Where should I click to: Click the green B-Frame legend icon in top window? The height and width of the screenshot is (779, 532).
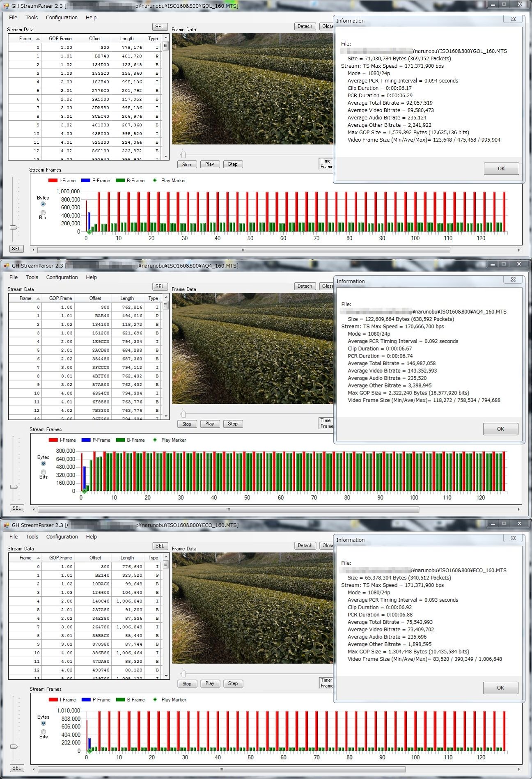[x=120, y=181]
